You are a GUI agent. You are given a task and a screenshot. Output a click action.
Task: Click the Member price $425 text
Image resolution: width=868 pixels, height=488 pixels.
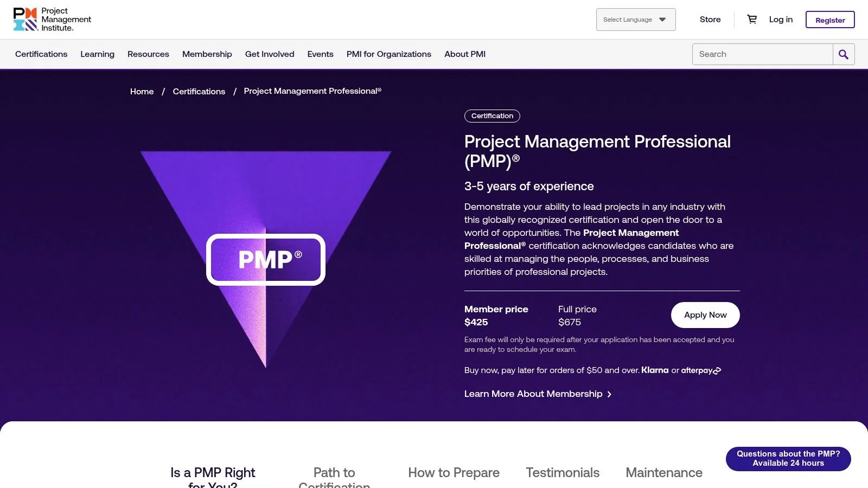pos(496,316)
